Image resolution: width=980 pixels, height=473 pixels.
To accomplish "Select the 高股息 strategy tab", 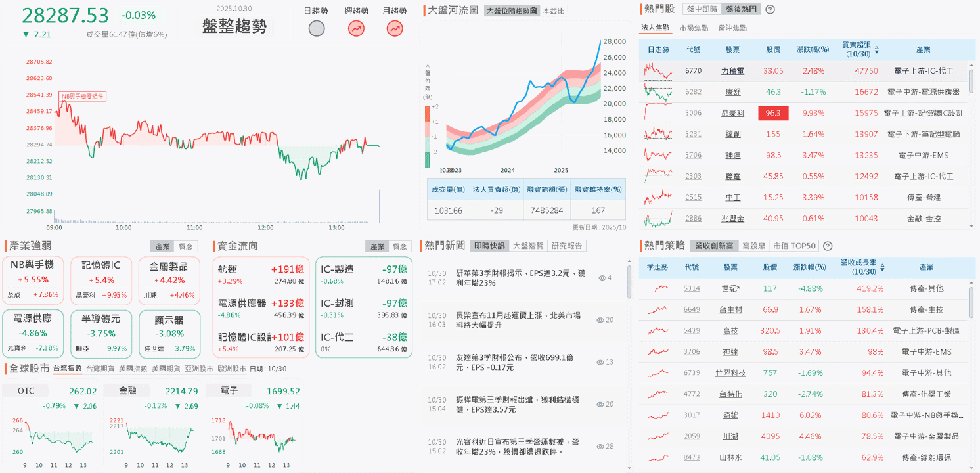I will coord(754,246).
